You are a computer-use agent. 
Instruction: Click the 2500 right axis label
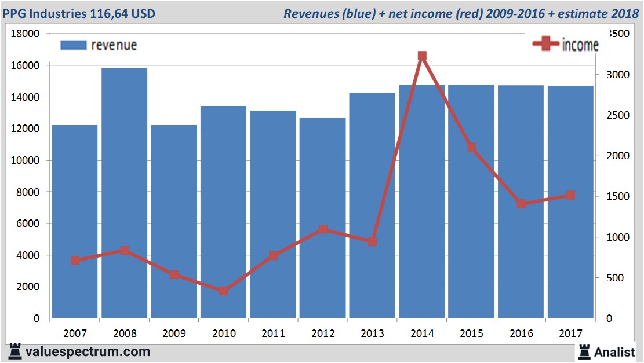tap(618, 115)
